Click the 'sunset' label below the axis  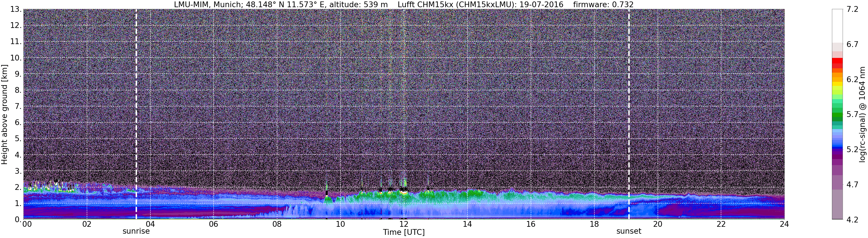point(629,231)
